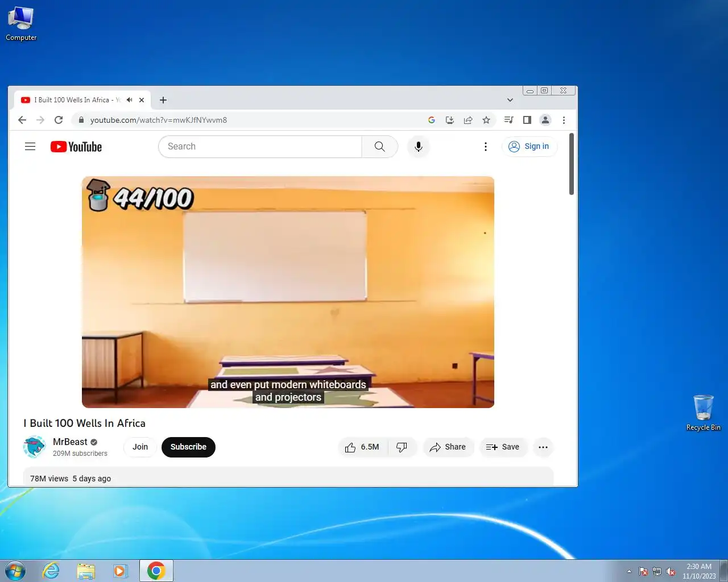Close the YouTube tab

point(142,100)
